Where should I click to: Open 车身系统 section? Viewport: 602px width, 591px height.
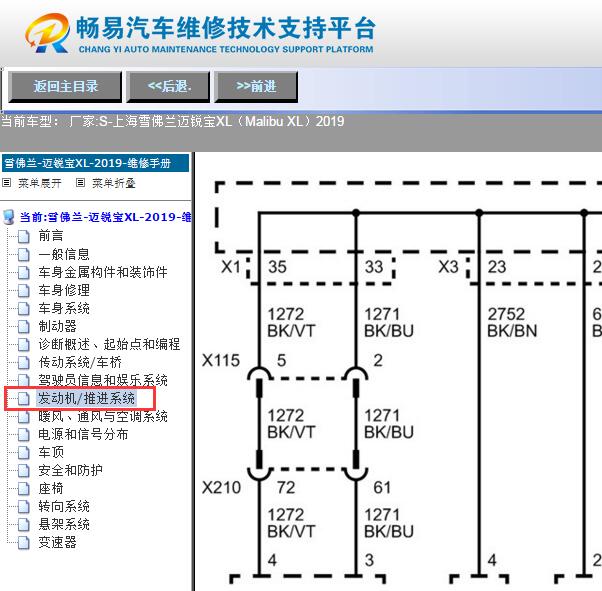(64, 308)
